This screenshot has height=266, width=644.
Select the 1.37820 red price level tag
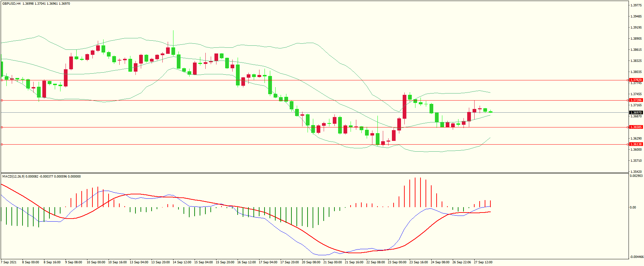coord(636,80)
